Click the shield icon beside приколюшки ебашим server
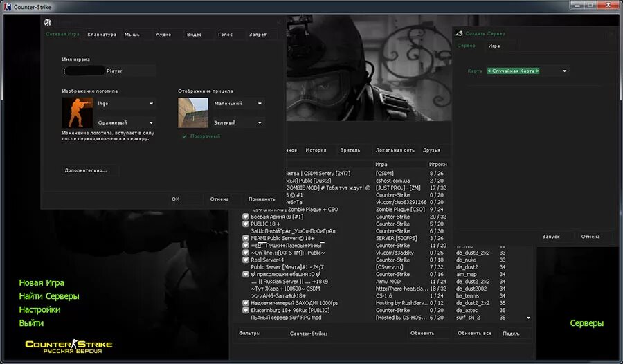 pyautogui.click(x=246, y=274)
